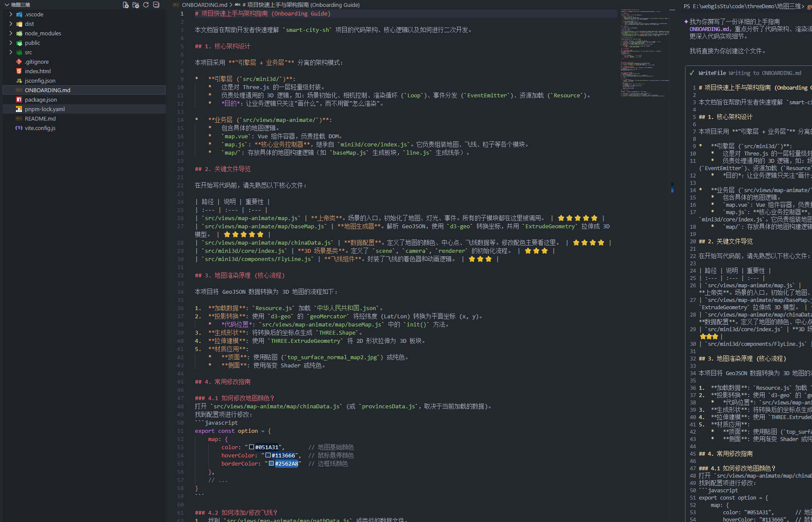Click the JS icon beside jsconfig.json

[19, 81]
